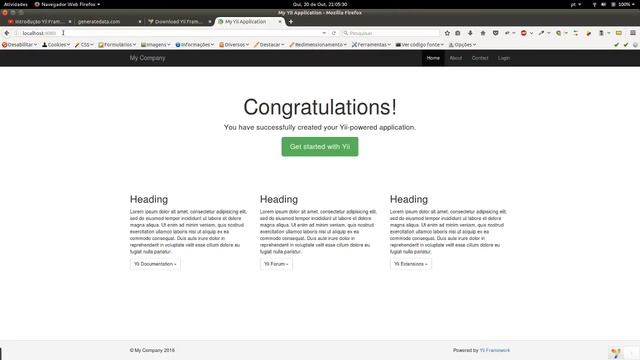
Task: Expand the Destacar developer menu
Action: (269, 44)
